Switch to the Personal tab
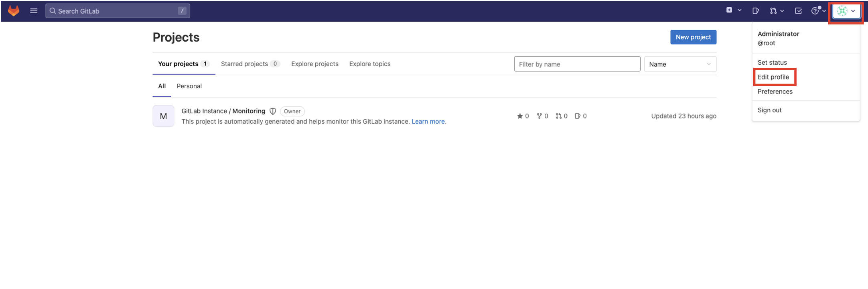This screenshot has width=868, height=289. click(189, 86)
